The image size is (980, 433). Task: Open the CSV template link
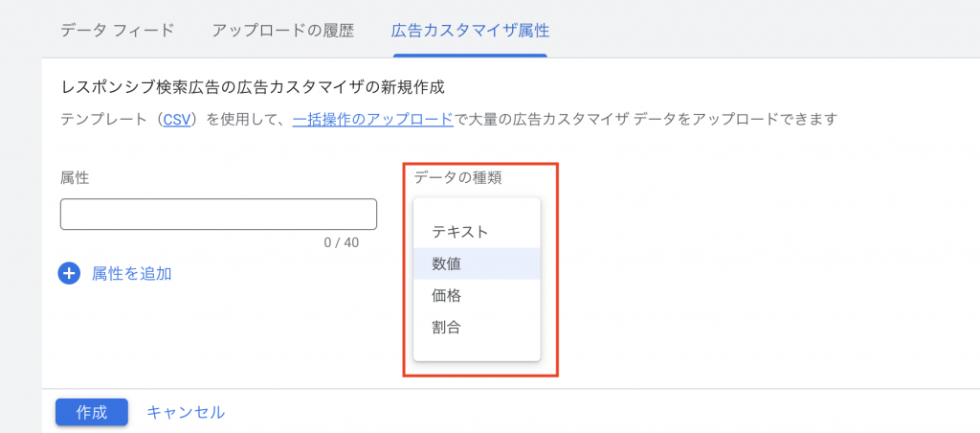coord(177,120)
